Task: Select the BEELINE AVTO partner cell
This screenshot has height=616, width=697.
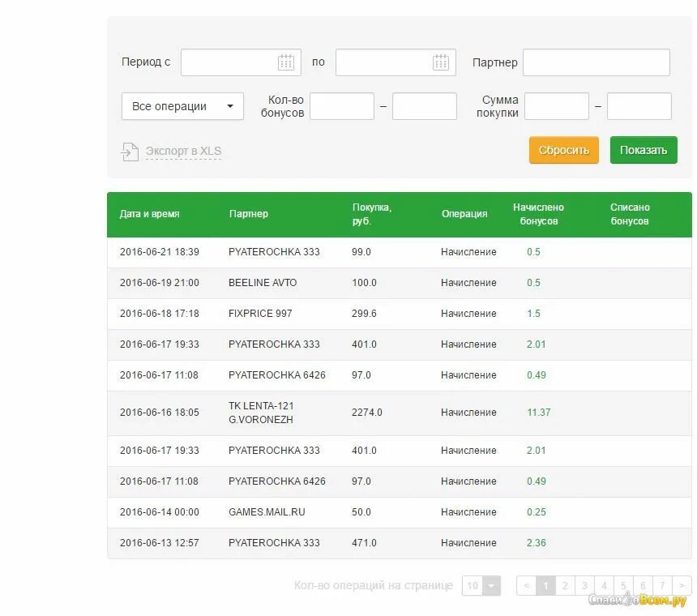Action: pos(263,283)
